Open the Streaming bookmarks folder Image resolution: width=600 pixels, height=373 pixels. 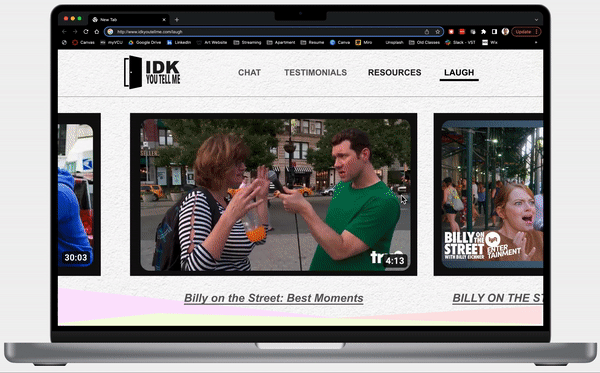coord(247,42)
